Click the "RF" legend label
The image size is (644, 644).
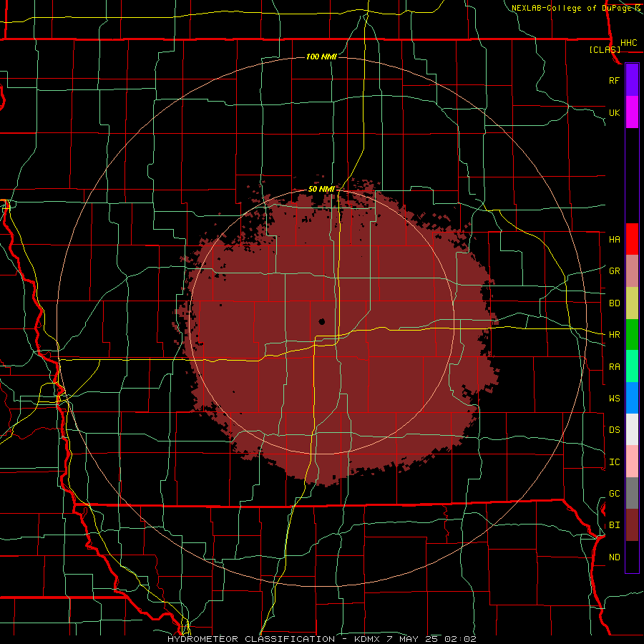coord(614,80)
